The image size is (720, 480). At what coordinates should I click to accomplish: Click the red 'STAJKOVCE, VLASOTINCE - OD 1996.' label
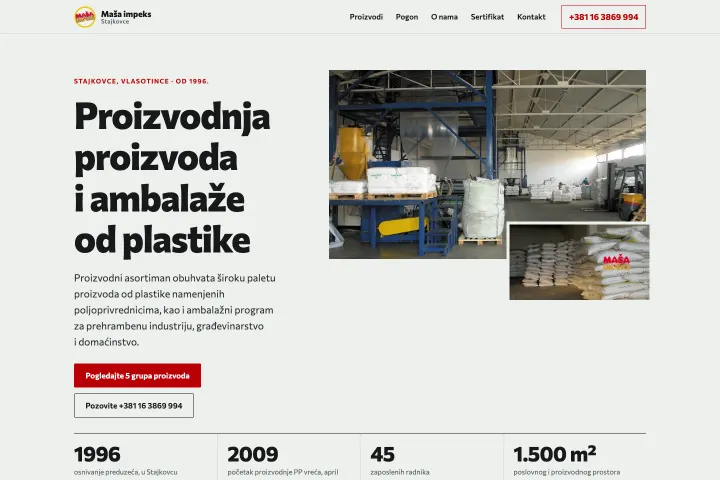click(x=141, y=81)
